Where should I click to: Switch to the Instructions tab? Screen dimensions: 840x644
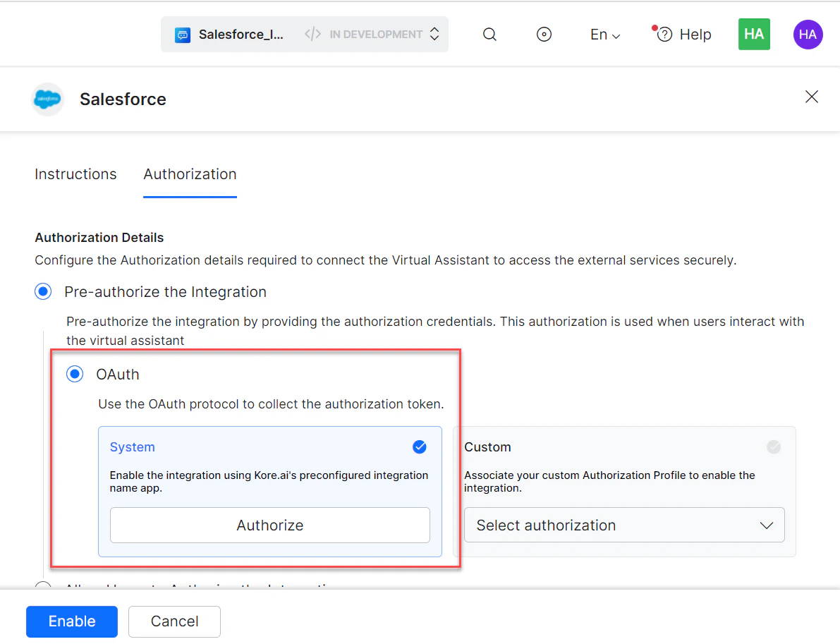(75, 174)
